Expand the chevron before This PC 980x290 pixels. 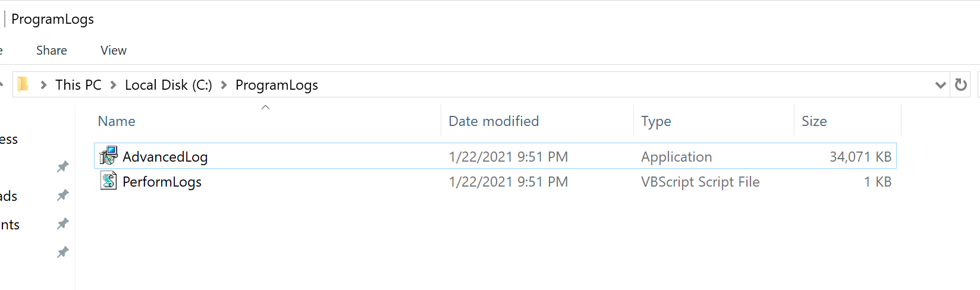[43, 85]
